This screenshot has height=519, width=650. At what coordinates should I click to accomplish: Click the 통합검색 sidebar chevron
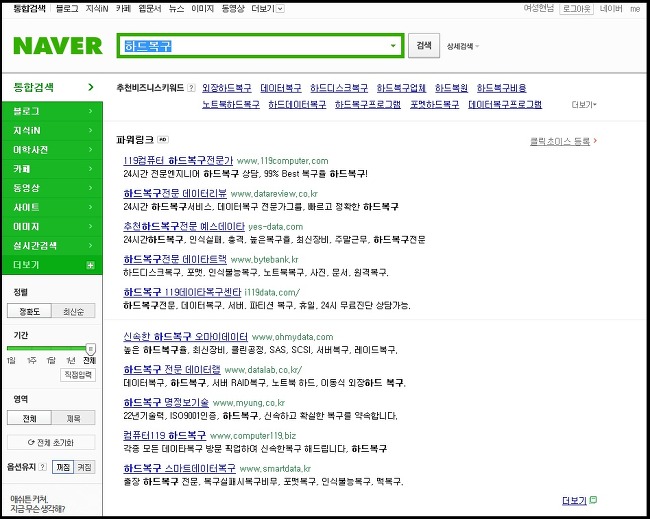coord(91,87)
